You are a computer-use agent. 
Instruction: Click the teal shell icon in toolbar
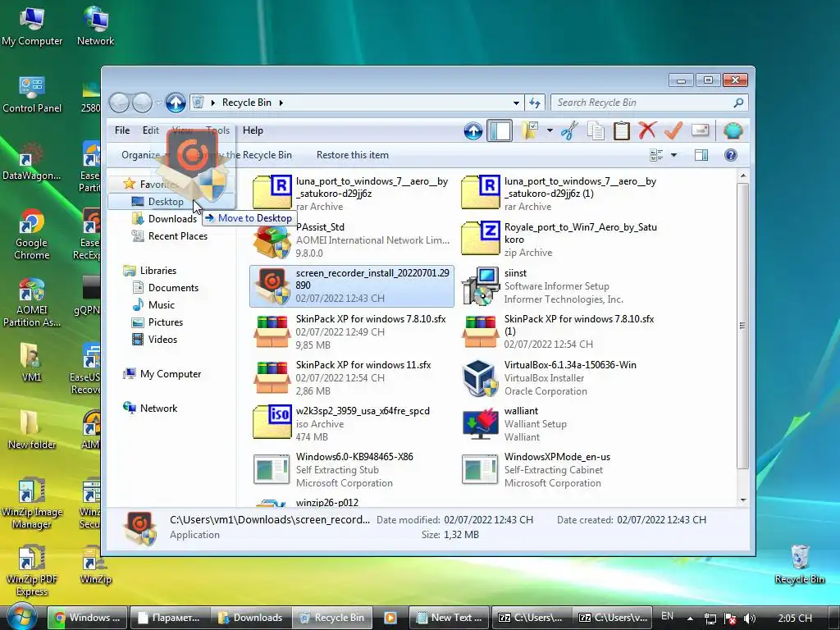(x=733, y=130)
